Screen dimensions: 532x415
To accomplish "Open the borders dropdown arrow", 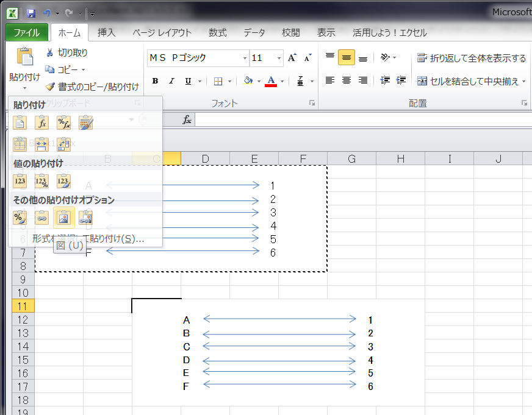I will tap(229, 81).
